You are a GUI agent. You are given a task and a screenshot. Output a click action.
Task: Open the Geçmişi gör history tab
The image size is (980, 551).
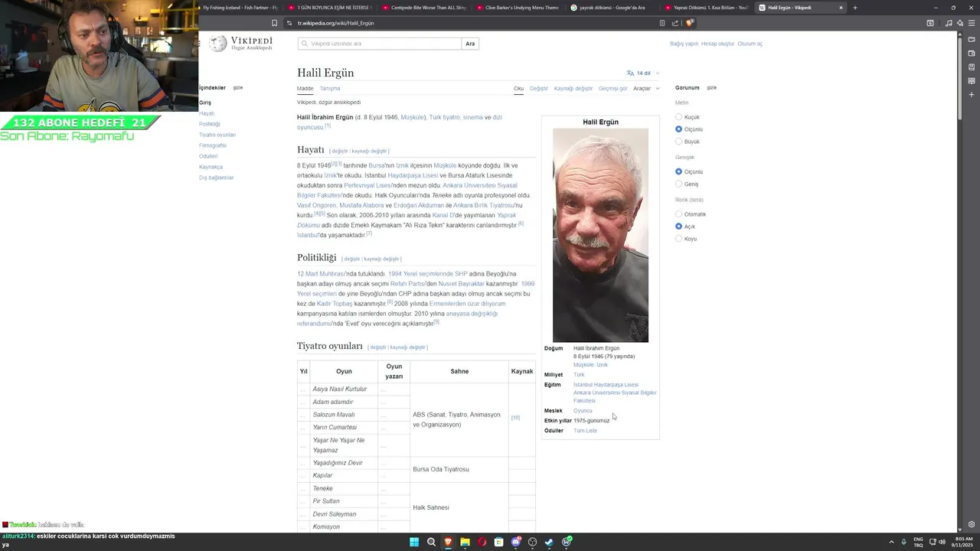coord(613,88)
